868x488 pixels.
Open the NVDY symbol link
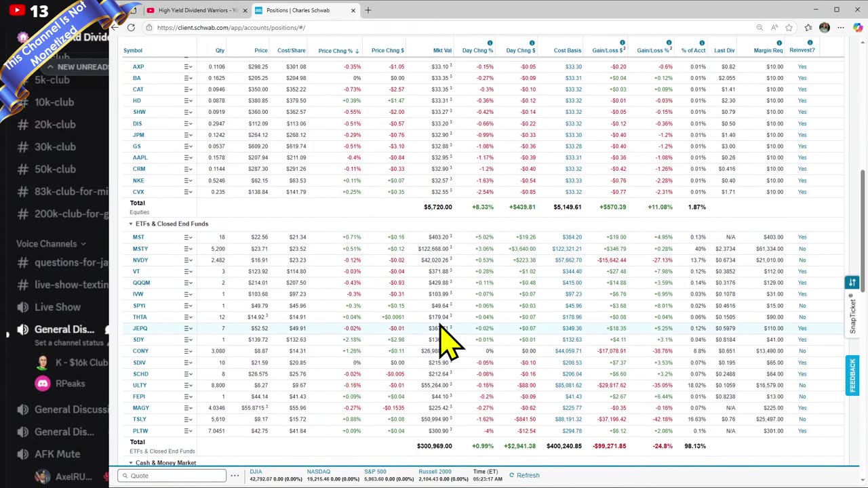[x=140, y=260]
